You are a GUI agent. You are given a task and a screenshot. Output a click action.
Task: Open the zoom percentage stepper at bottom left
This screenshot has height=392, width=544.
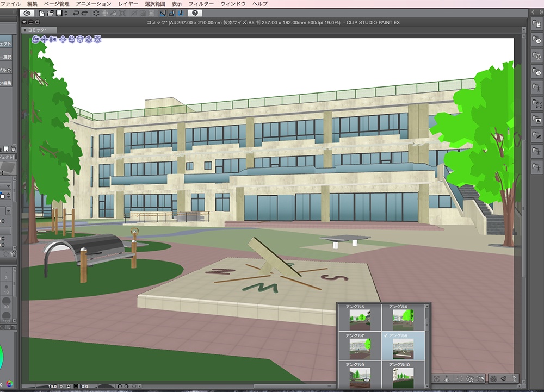pyautogui.click(x=61, y=385)
